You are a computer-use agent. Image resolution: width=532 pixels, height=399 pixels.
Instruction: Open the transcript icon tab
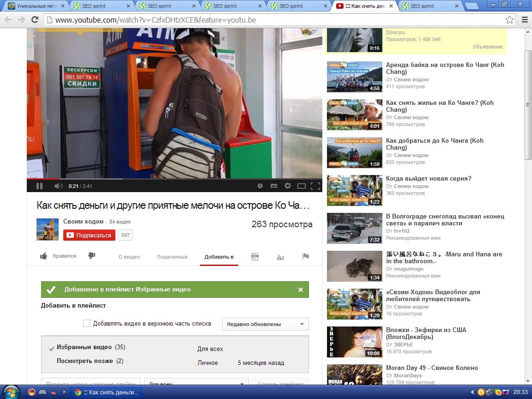255,257
